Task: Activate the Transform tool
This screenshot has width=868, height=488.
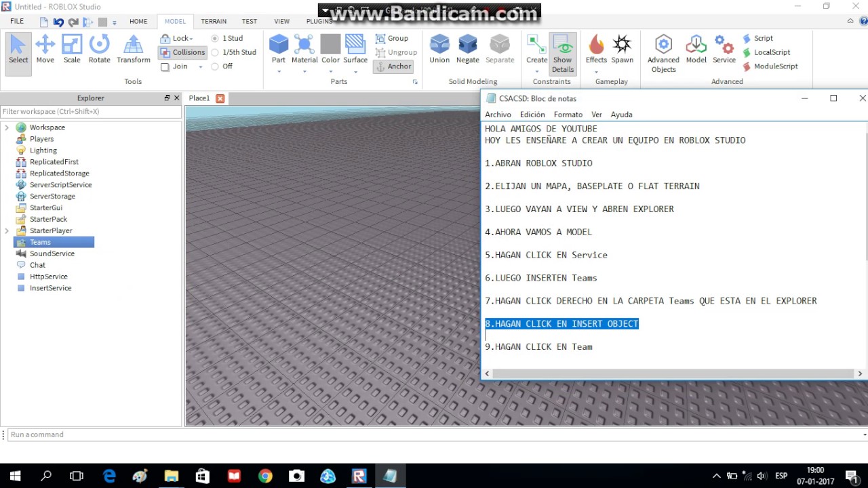Action: tap(134, 49)
